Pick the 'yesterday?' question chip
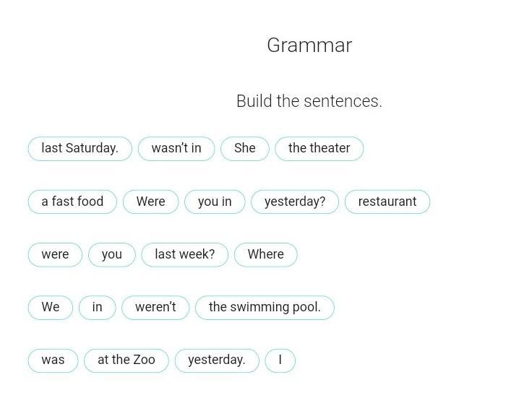Viewport: 532px width, 398px height. click(x=295, y=202)
